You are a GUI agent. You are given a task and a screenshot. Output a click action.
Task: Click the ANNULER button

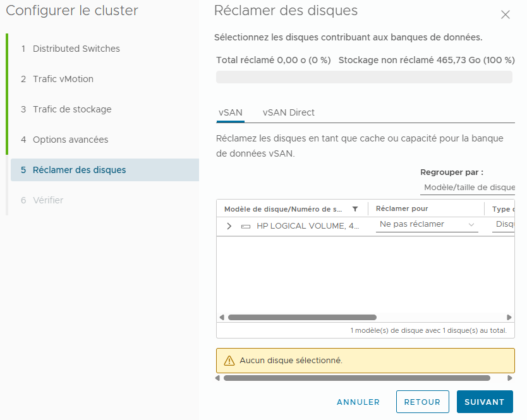pyautogui.click(x=358, y=402)
